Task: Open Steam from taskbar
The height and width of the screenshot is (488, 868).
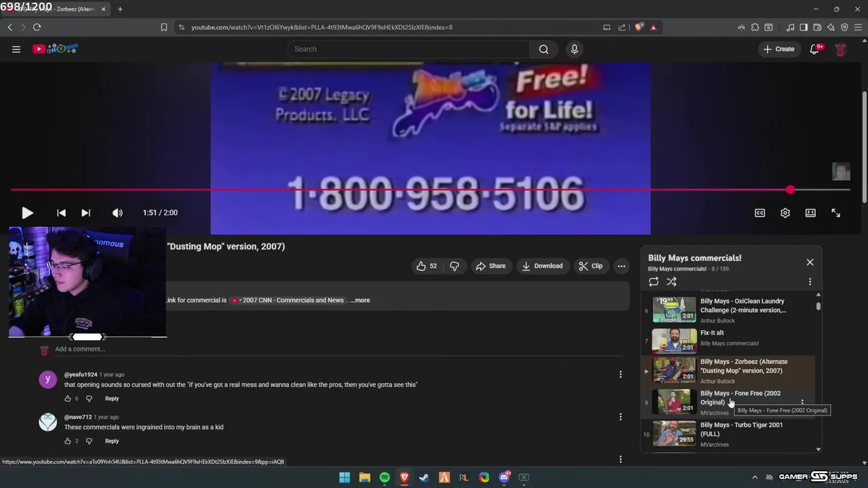Action: [424, 477]
